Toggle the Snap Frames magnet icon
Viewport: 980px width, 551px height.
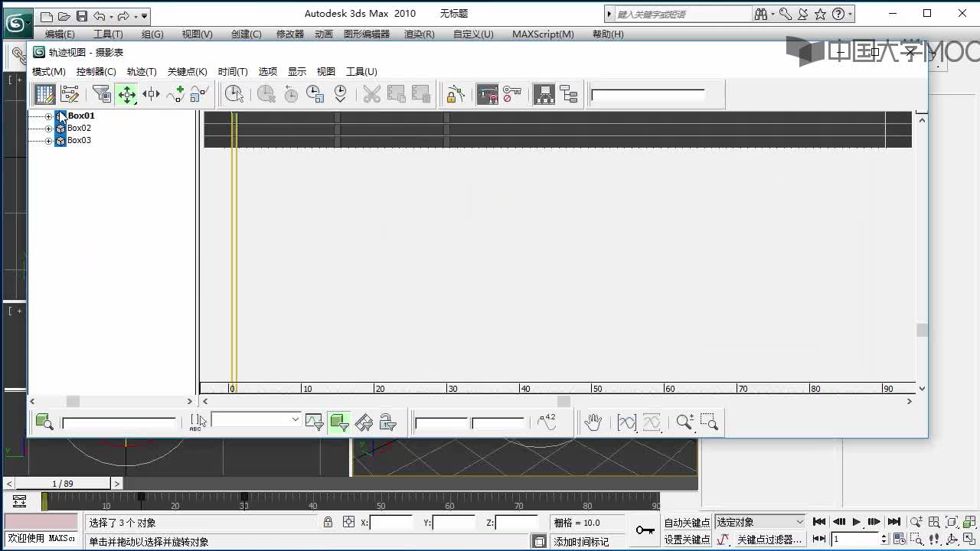pos(488,94)
